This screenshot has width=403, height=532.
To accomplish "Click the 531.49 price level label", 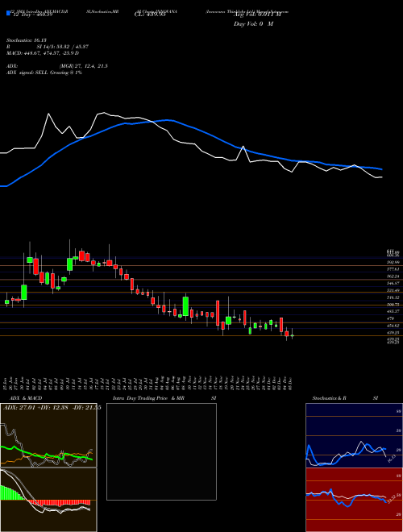I will click(x=393, y=290).
